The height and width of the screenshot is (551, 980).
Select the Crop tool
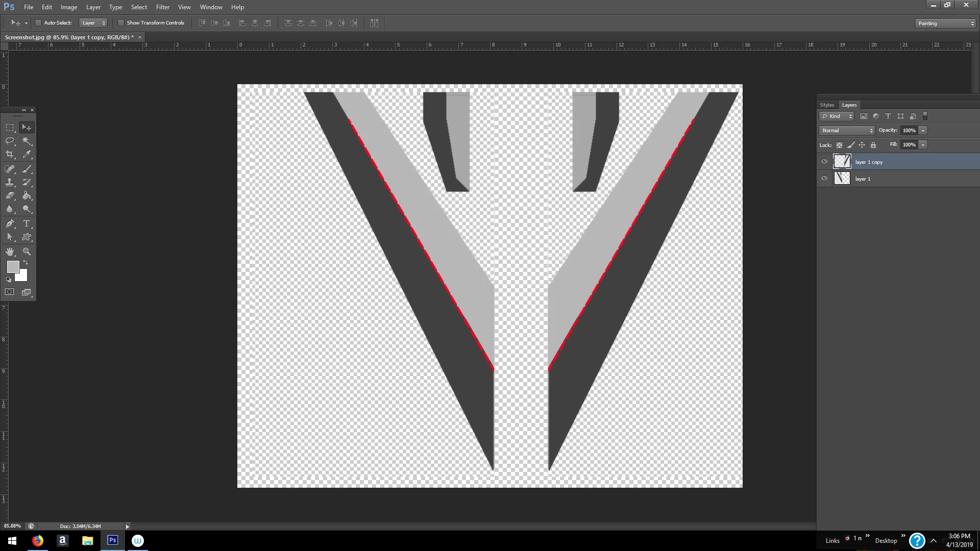click(x=10, y=154)
